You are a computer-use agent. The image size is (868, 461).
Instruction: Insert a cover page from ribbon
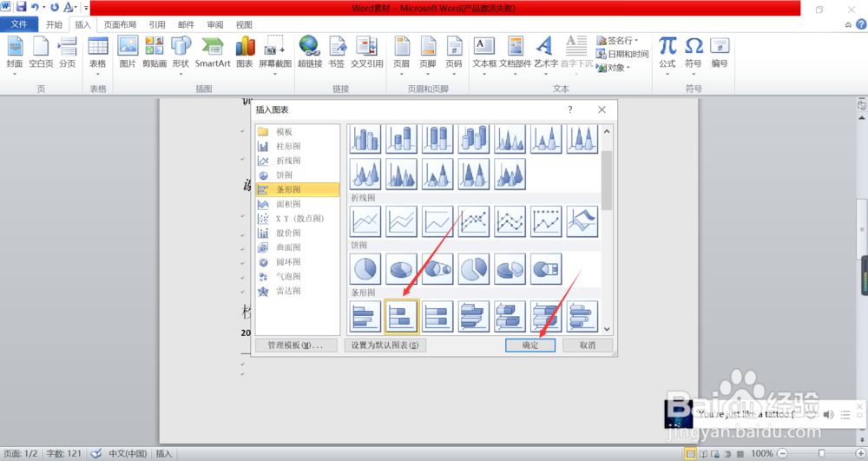coord(15,54)
